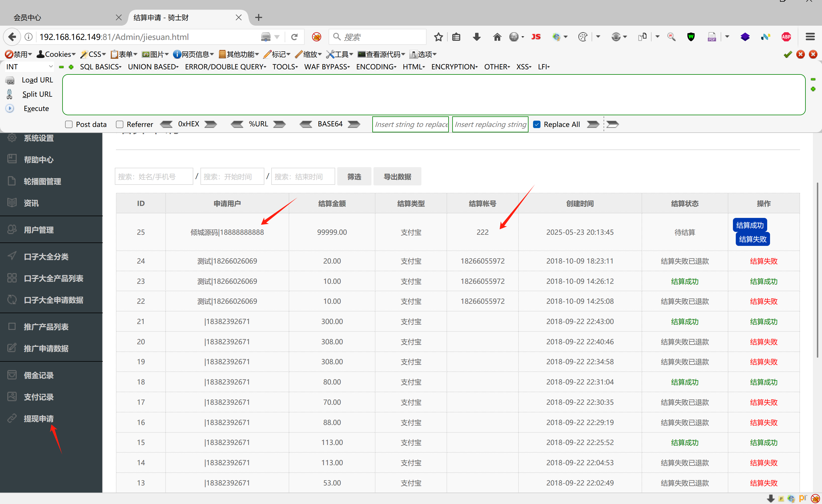Click the HackBar Execute icon
The image size is (822, 504).
10,108
